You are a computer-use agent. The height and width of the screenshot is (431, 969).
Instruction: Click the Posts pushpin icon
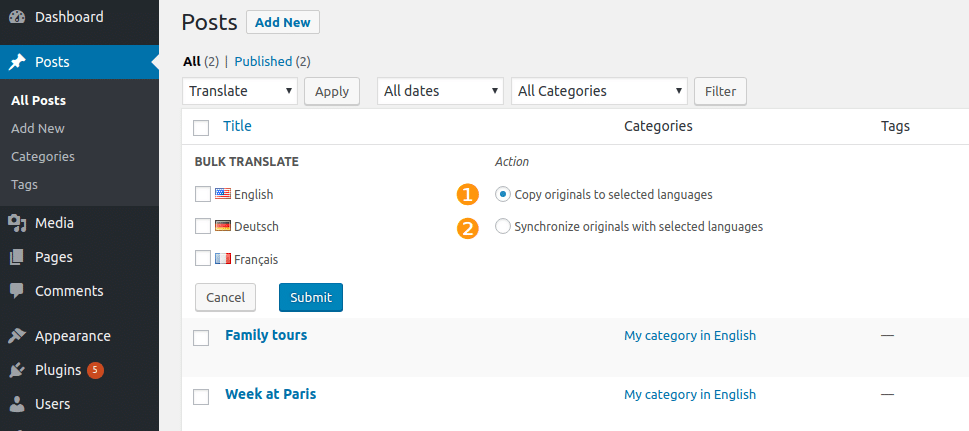[x=17, y=62]
